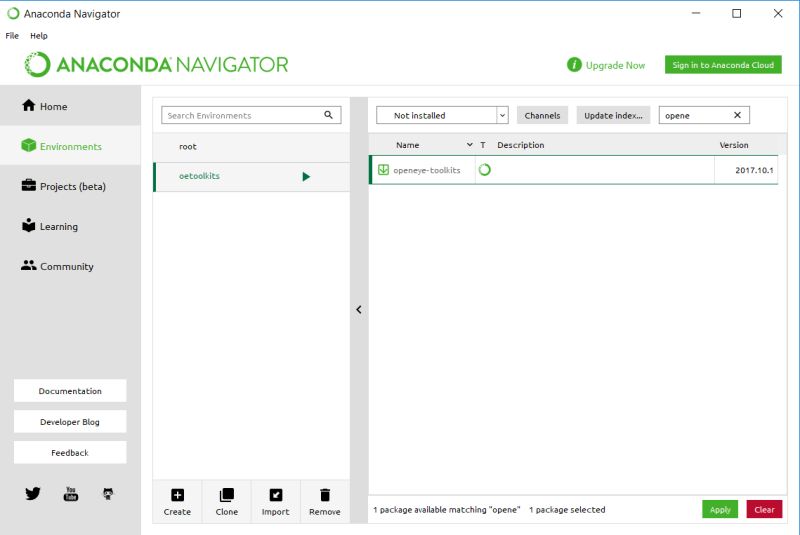The width and height of the screenshot is (800, 535).
Task: Sort using the Name column arrow
Action: [469, 145]
